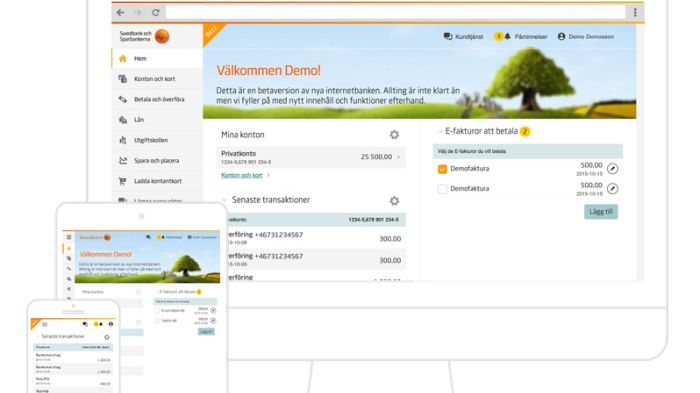This screenshot has width=700, height=393.
Task: Click the Spara och placera graph icon
Action: [x=123, y=160]
